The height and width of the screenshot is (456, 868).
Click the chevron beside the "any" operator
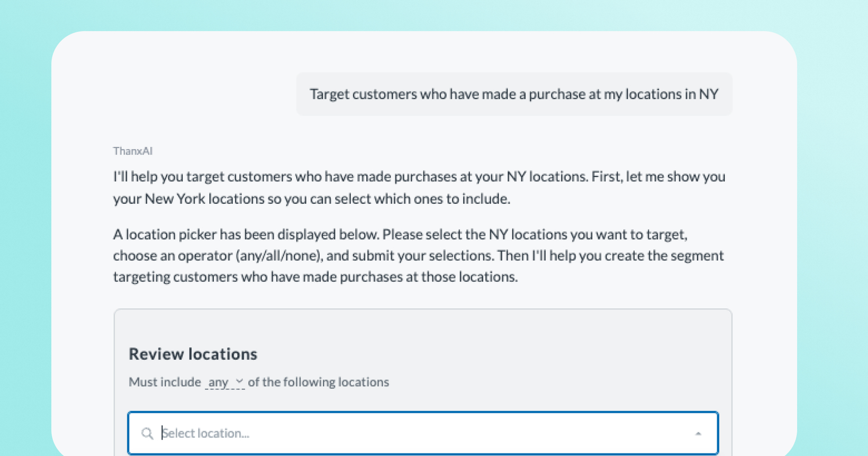pyautogui.click(x=239, y=381)
